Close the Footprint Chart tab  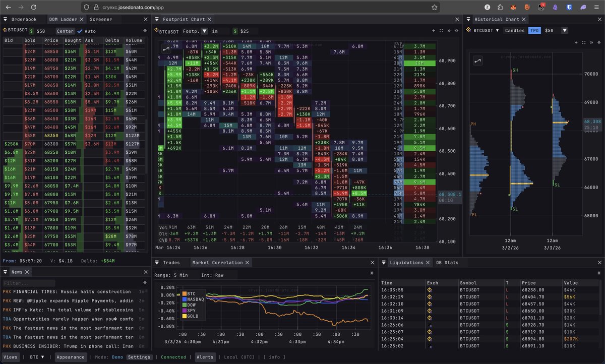tap(209, 19)
